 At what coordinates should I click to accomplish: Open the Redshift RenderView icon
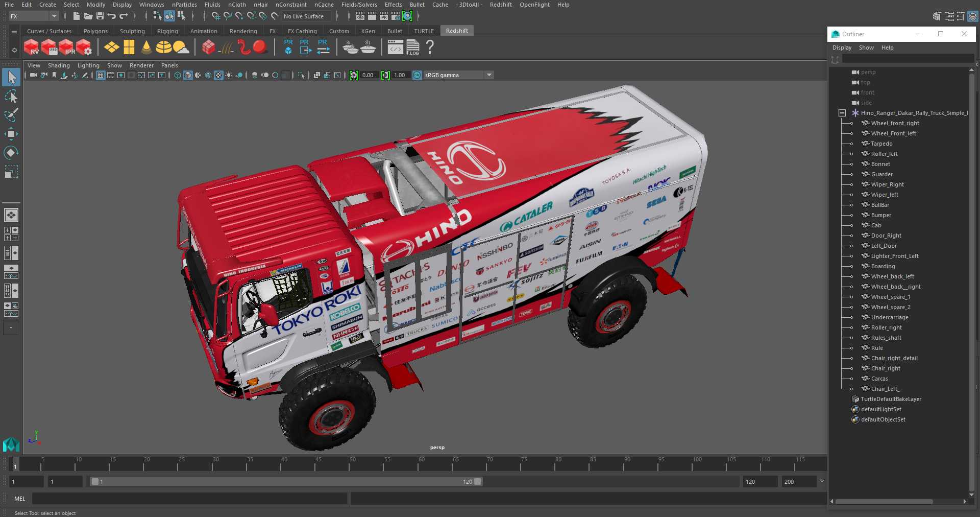click(x=32, y=47)
